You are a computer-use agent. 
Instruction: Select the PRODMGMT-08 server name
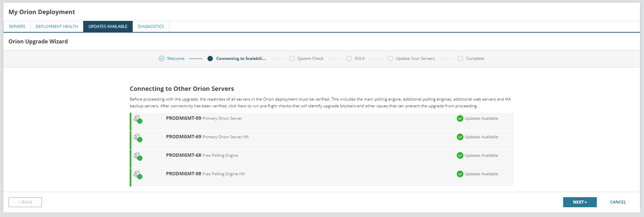(x=184, y=174)
